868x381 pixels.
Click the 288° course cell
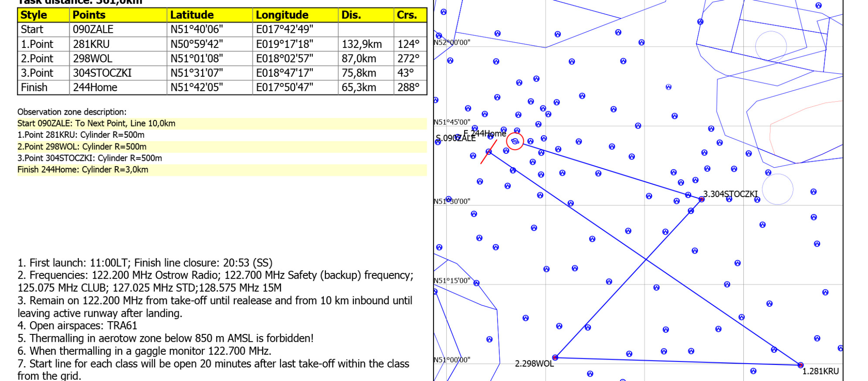tap(409, 87)
